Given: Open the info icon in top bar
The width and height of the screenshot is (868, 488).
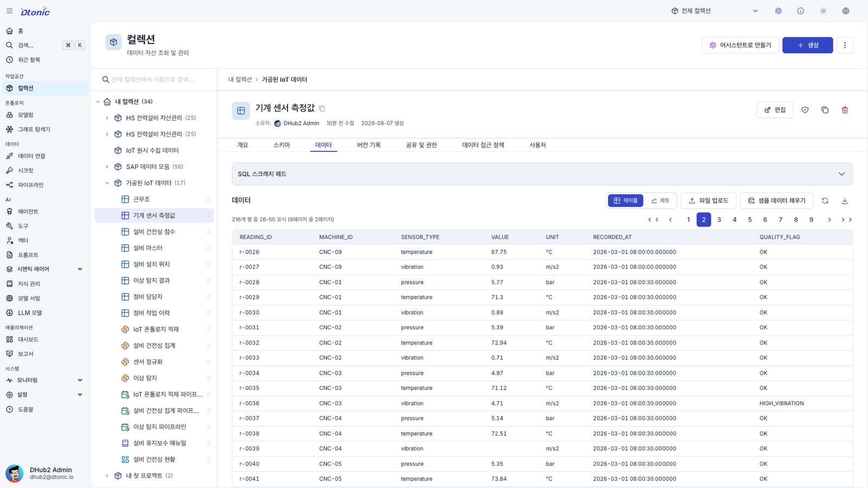Looking at the screenshot, I should [801, 11].
